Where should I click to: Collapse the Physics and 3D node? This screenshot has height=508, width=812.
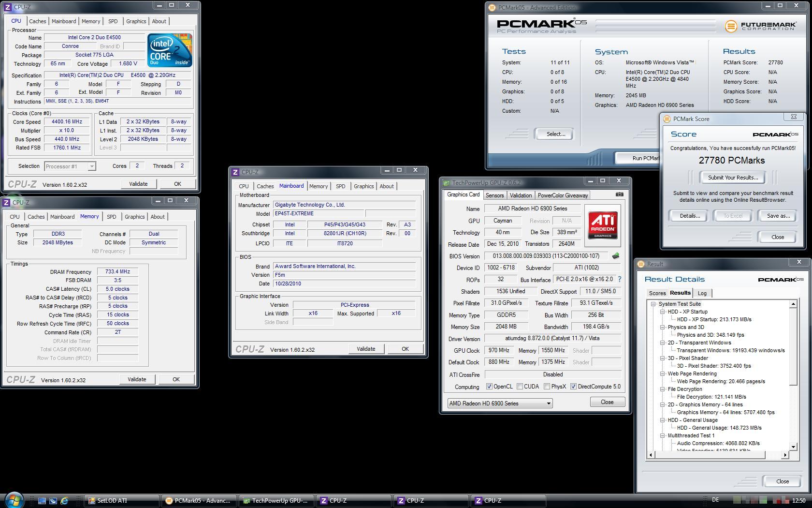(663, 328)
